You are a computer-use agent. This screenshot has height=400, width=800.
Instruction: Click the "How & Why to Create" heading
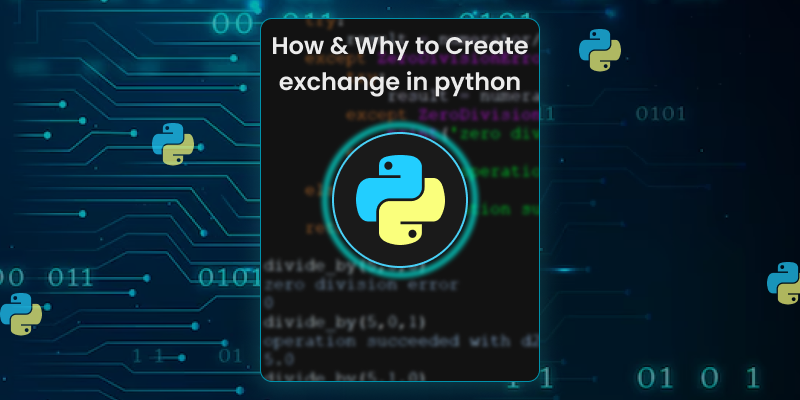click(400, 46)
